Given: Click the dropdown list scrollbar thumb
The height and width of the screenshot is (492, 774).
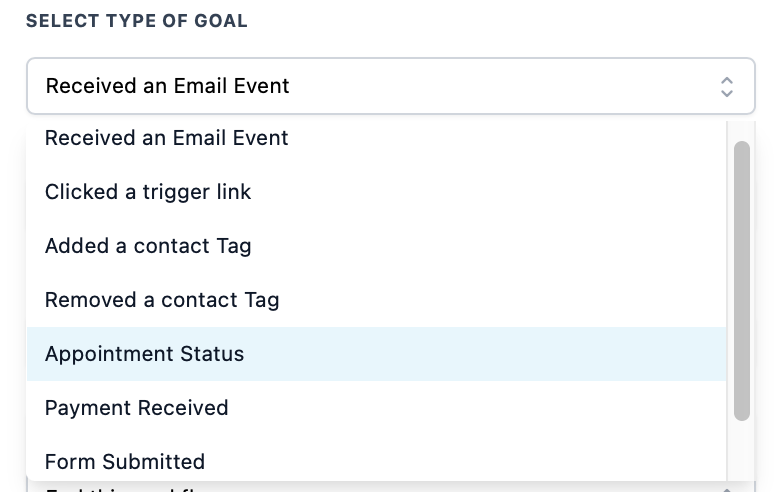Looking at the screenshot, I should point(741,280).
